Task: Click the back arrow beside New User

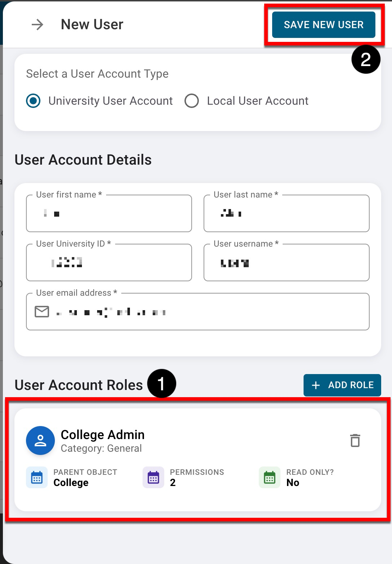Action: [x=38, y=25]
